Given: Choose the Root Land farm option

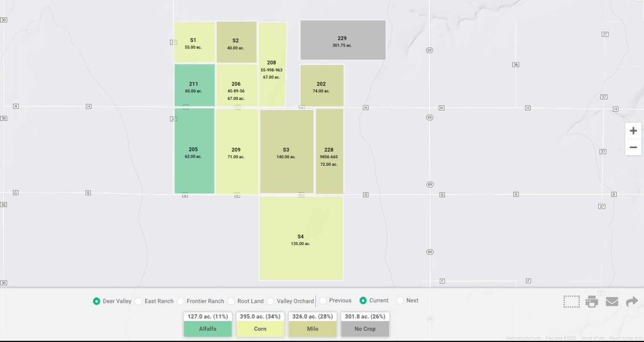Looking at the screenshot, I should (231, 301).
